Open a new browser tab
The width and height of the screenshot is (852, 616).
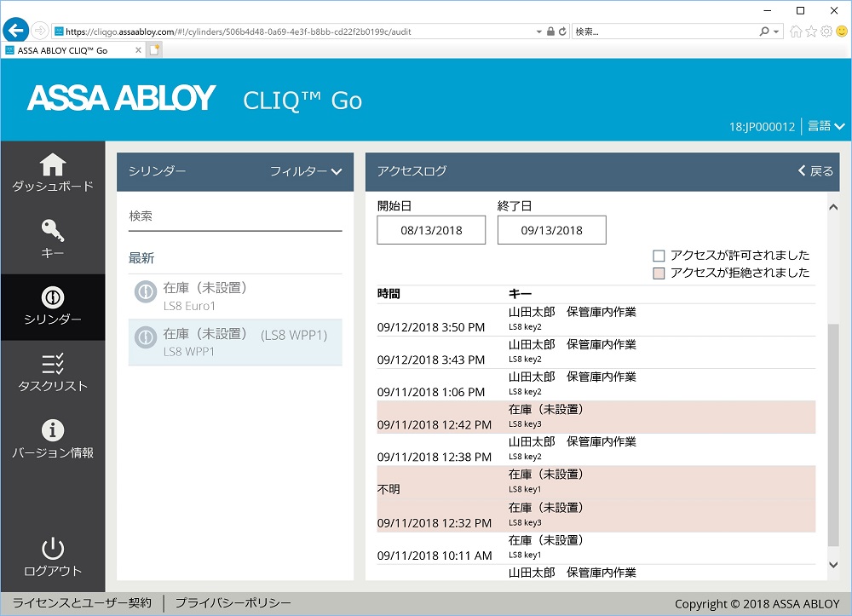pyautogui.click(x=155, y=50)
